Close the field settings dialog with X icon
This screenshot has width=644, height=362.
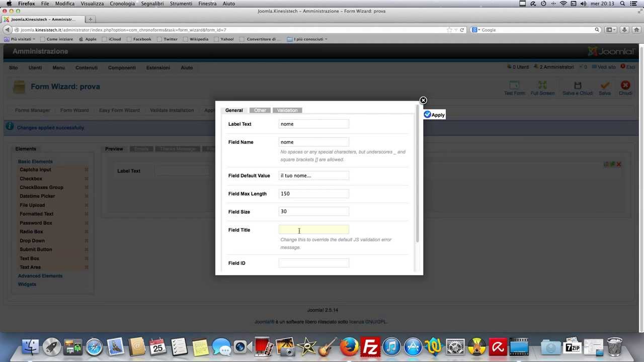(x=423, y=101)
